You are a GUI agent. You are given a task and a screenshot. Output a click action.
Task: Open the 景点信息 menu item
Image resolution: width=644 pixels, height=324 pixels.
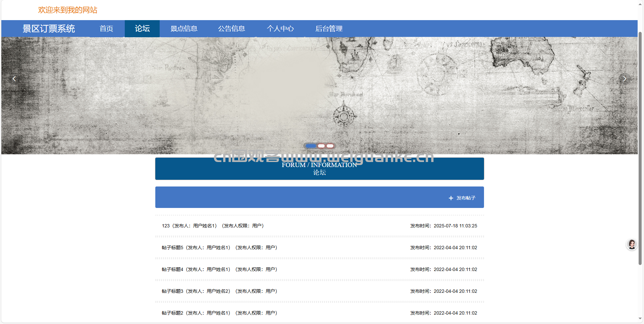[x=184, y=29]
